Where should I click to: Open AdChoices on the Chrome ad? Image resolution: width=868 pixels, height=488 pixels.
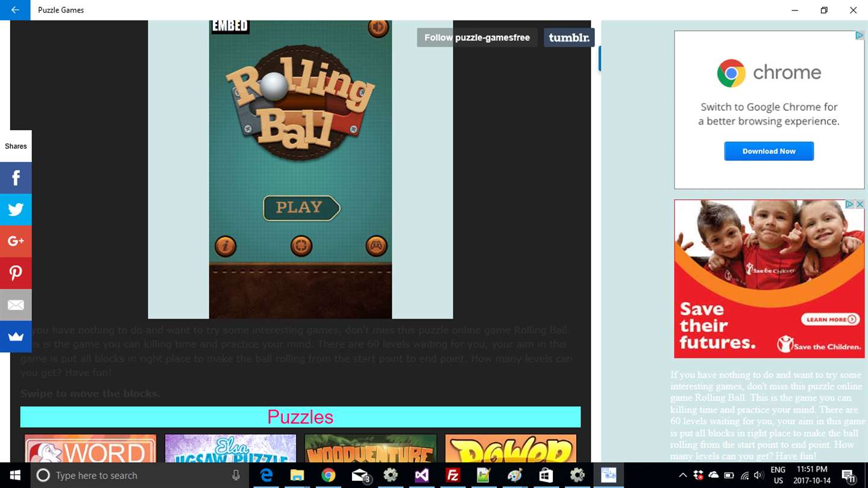860,36
